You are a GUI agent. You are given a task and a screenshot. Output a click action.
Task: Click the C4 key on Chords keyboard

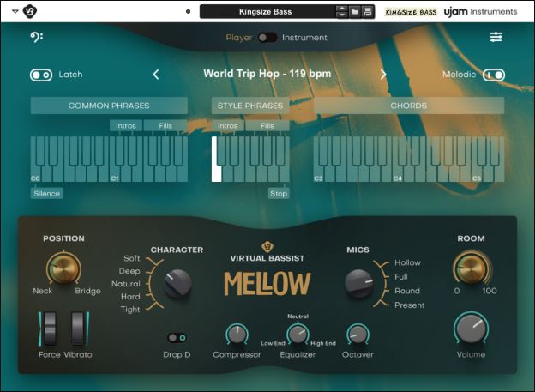[x=398, y=174]
